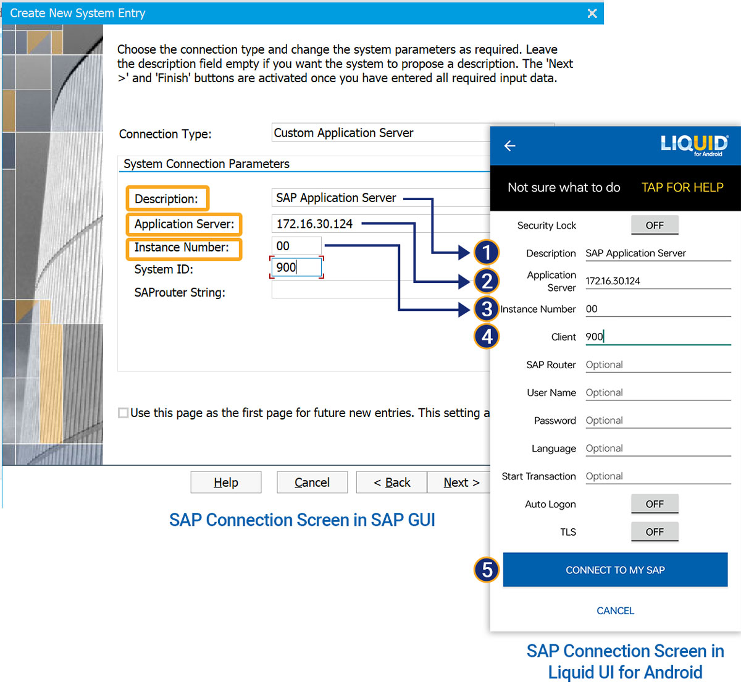741x700 pixels.
Task: Tap CANCEL in the Android connection screen
Action: point(615,610)
